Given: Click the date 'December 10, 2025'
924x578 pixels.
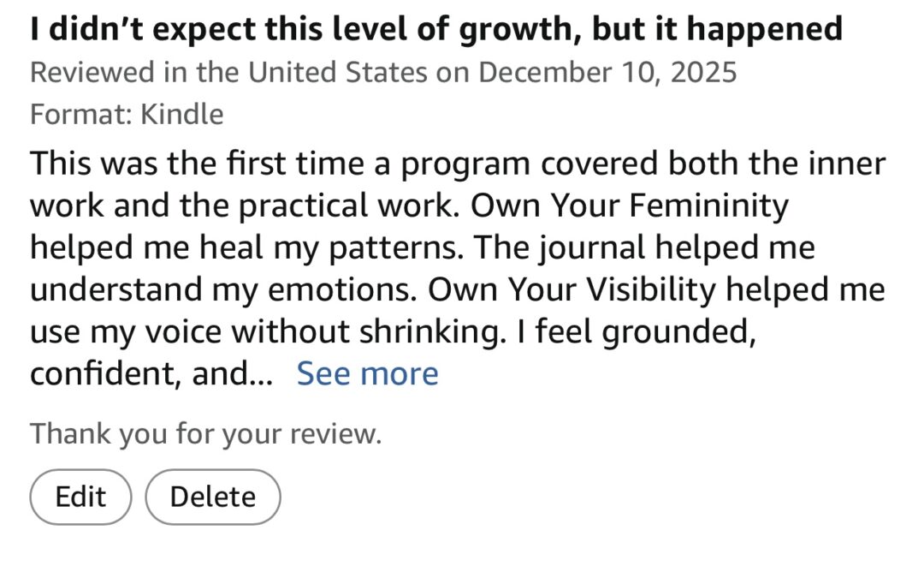Looking at the screenshot, I should pyautogui.click(x=607, y=72).
